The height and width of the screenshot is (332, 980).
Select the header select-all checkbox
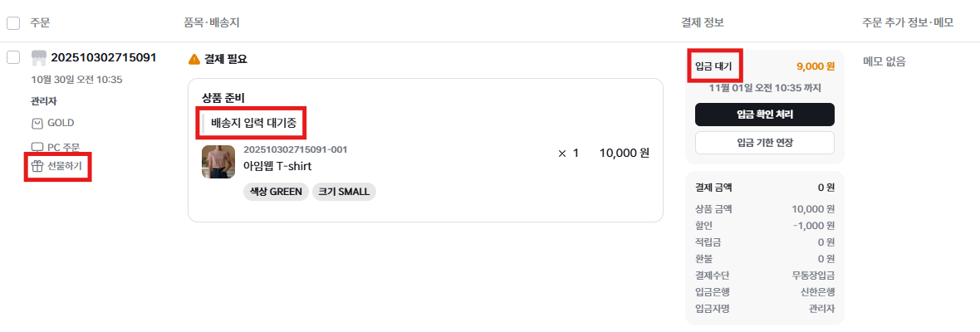[13, 22]
